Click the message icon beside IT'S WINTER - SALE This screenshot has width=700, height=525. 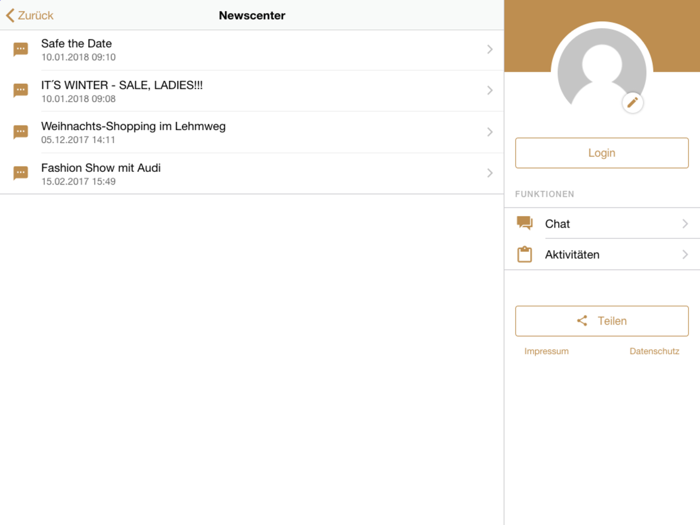[21, 91]
